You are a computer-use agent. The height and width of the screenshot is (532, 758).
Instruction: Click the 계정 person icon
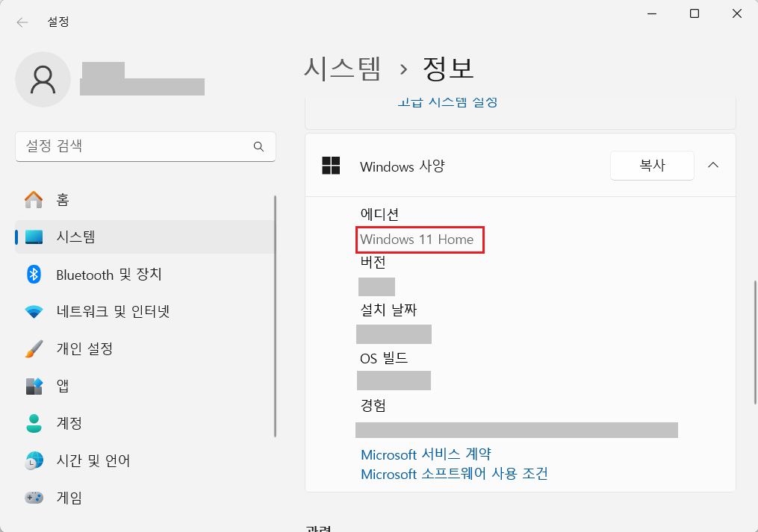tap(34, 423)
